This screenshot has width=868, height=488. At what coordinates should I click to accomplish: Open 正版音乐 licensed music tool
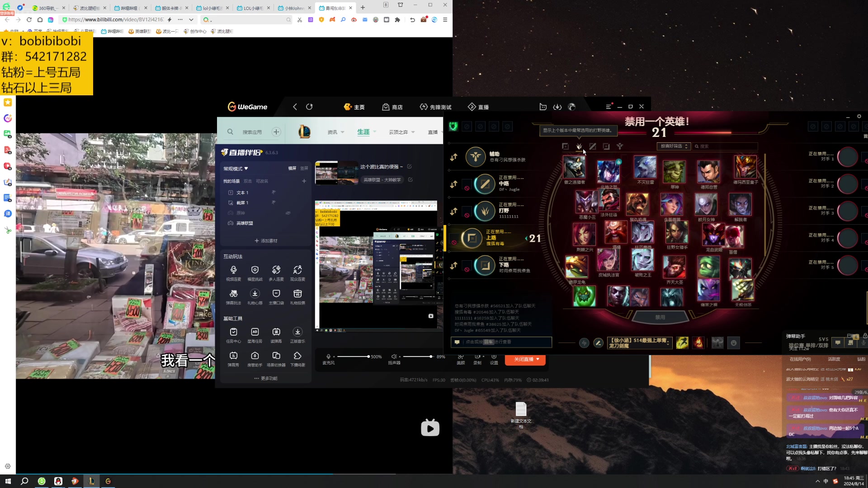pos(297,336)
